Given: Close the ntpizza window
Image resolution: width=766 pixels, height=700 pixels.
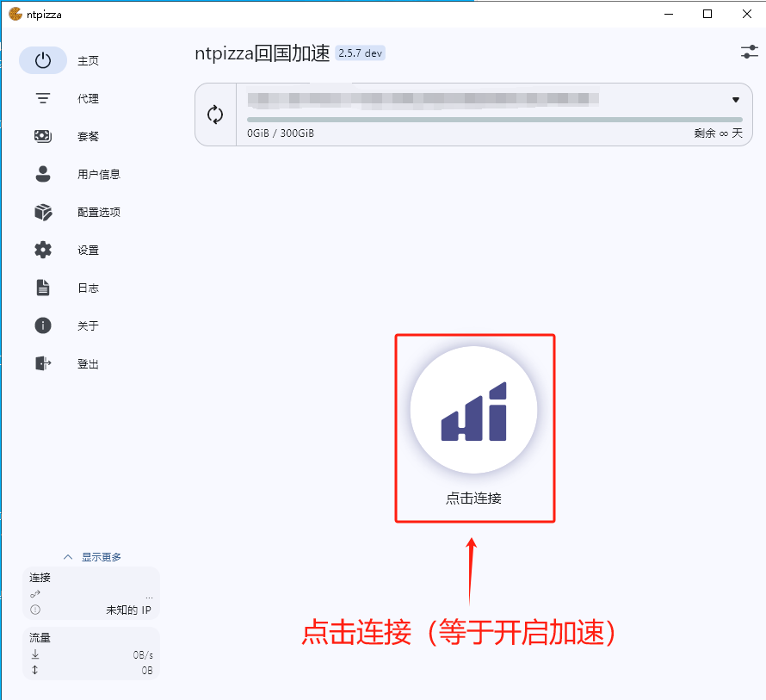Looking at the screenshot, I should click(x=747, y=14).
